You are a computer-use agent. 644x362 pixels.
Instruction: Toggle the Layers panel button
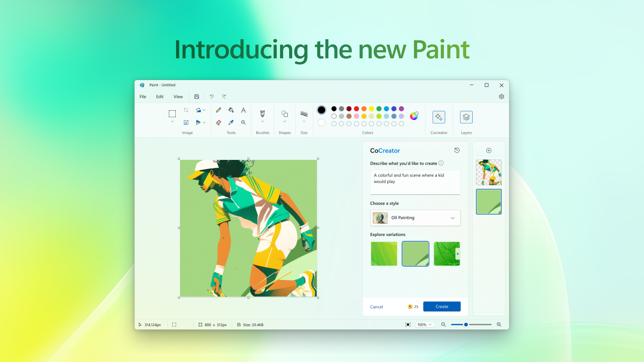(466, 117)
